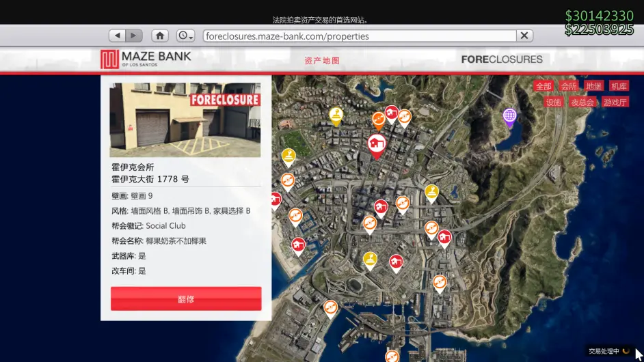Image resolution: width=644 pixels, height=362 pixels.
Task: Click the browser forward arrow
Action: click(134, 36)
